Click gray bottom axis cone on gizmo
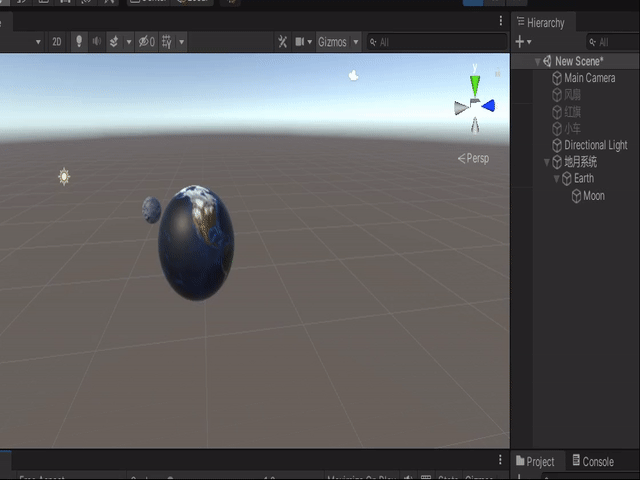The height and width of the screenshot is (480, 640). tap(475, 125)
